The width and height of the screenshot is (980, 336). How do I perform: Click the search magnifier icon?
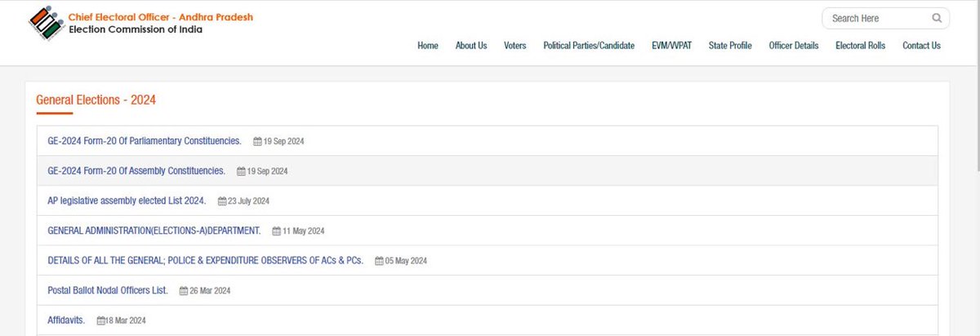937,18
